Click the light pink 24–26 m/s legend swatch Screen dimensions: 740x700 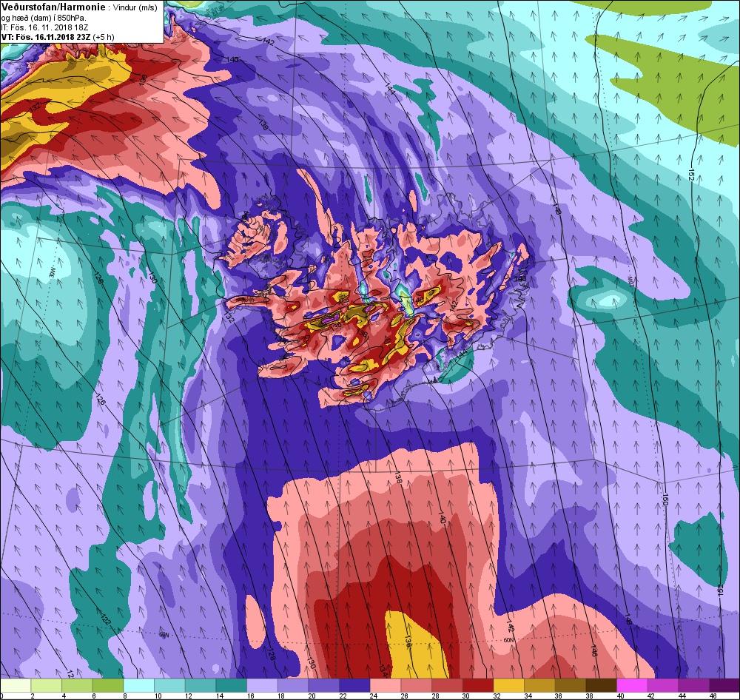click(x=386, y=685)
